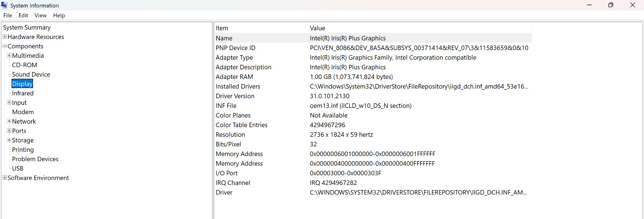Viewport: 644px width, 219px height.
Task: Select System Summary in the tree
Action: tap(27, 27)
